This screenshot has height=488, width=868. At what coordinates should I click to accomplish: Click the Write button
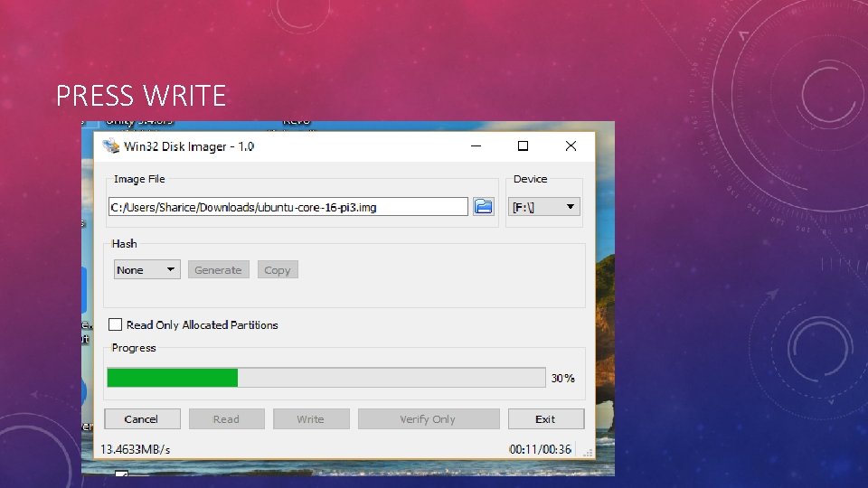tap(311, 418)
